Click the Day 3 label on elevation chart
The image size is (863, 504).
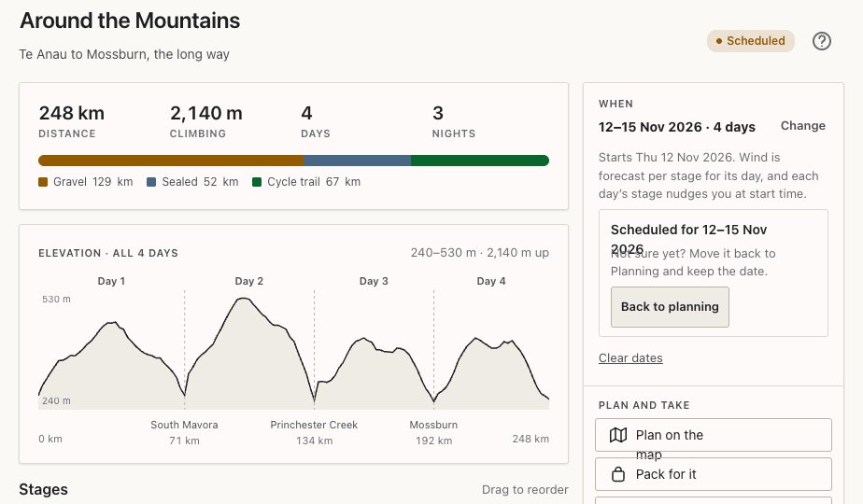click(x=374, y=281)
